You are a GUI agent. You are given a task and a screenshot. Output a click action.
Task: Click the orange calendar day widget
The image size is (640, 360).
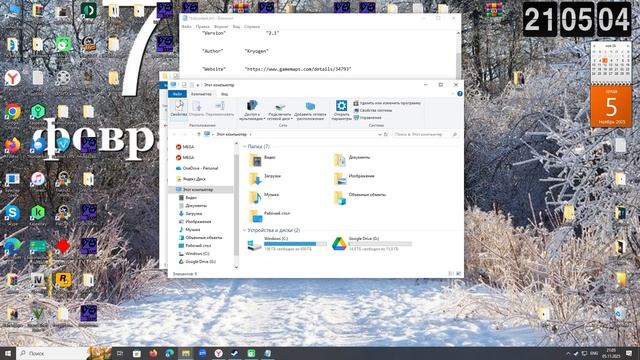point(611,107)
